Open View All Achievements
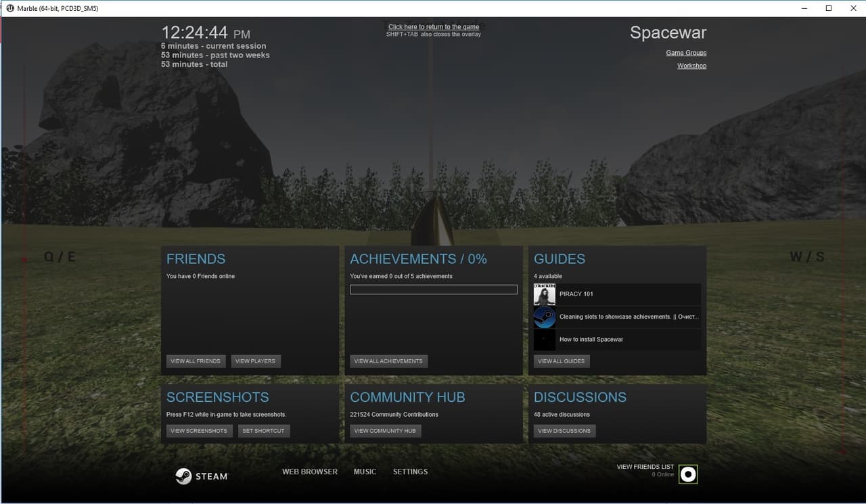 388,361
